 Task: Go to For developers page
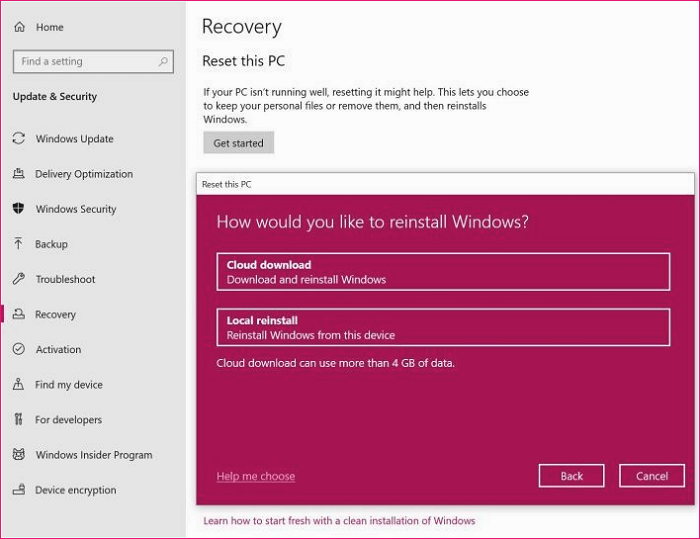click(x=68, y=420)
